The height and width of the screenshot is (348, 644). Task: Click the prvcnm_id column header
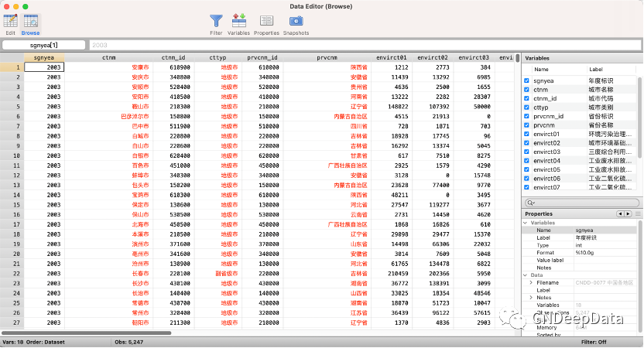[x=262, y=57]
